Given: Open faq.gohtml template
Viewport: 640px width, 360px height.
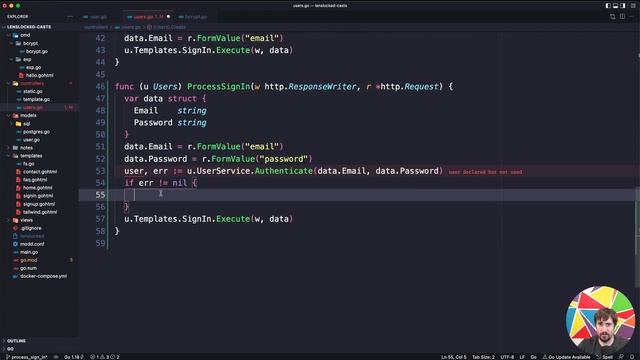Looking at the screenshot, I should tap(35, 180).
